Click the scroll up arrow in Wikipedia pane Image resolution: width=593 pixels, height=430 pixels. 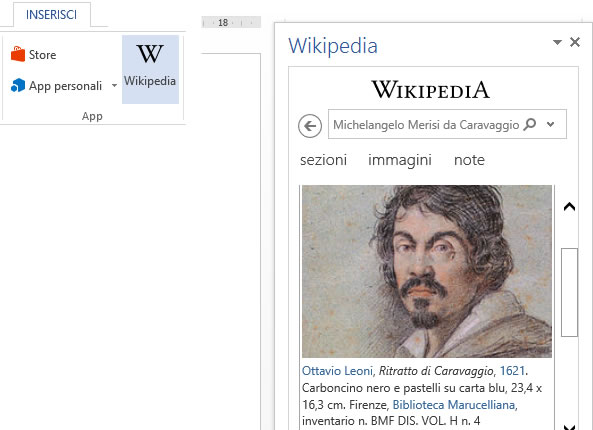coord(569,206)
